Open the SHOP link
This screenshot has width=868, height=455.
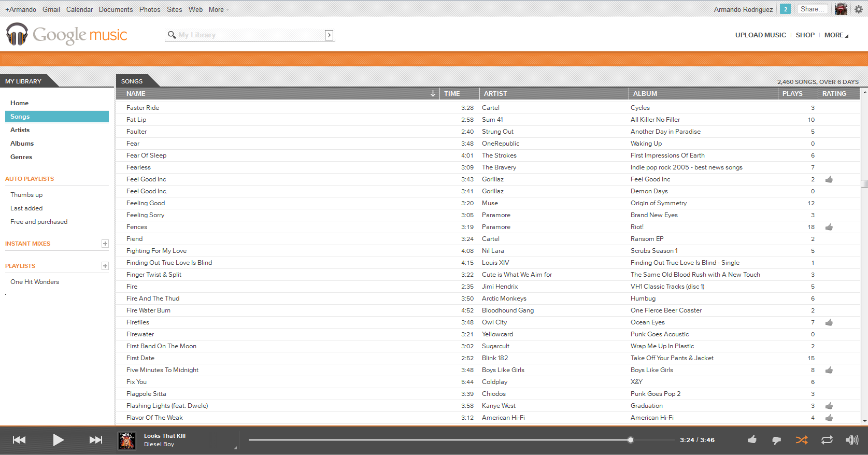tap(805, 35)
